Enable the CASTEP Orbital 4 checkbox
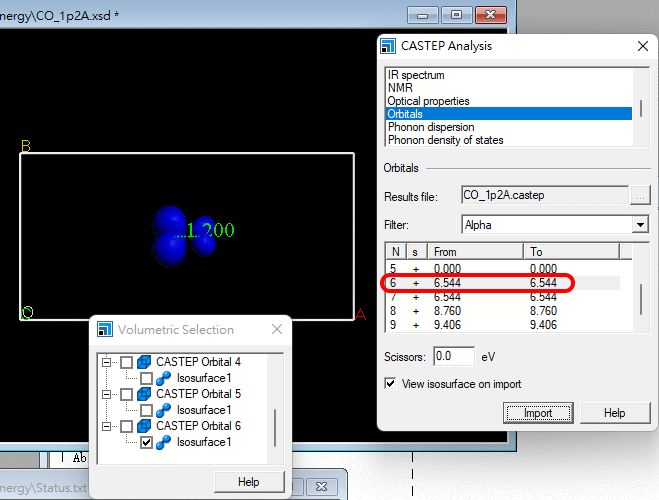This screenshot has height=500, width=659. click(127, 362)
